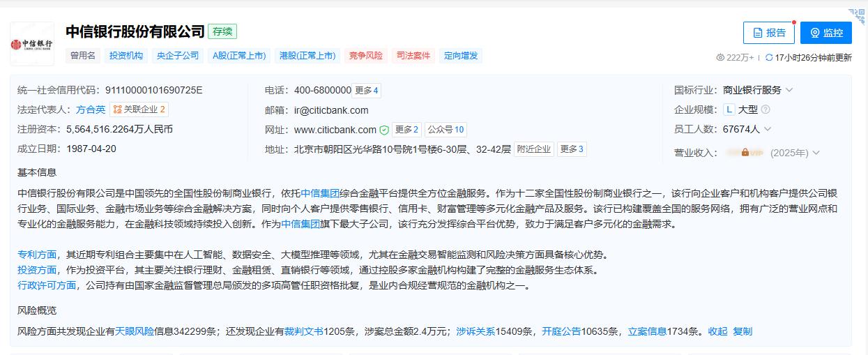
Task: Open the 涉诉关系 link
Action: pyautogui.click(x=475, y=331)
